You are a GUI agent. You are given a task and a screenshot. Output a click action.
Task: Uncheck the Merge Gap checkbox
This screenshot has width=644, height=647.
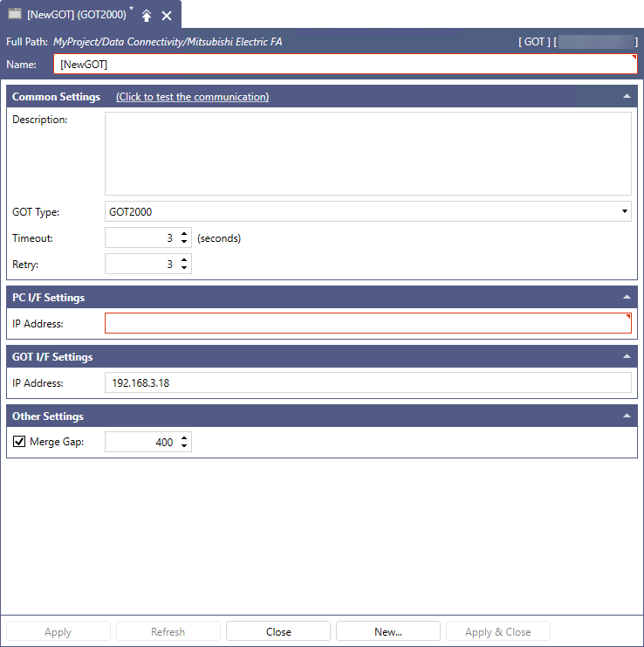[x=19, y=442]
